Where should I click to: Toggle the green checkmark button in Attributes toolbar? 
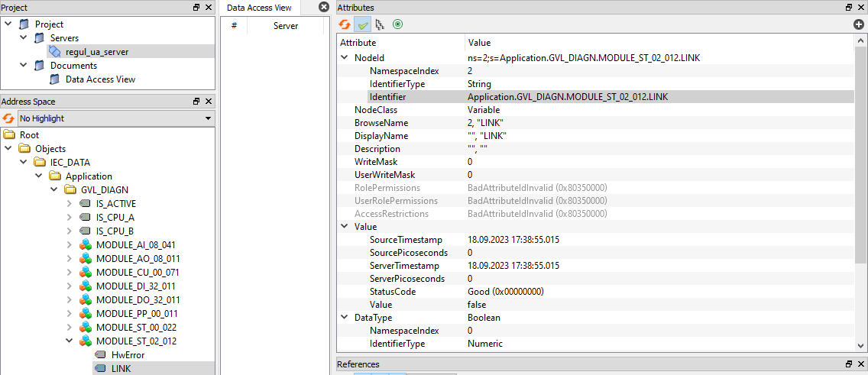pyautogui.click(x=362, y=24)
